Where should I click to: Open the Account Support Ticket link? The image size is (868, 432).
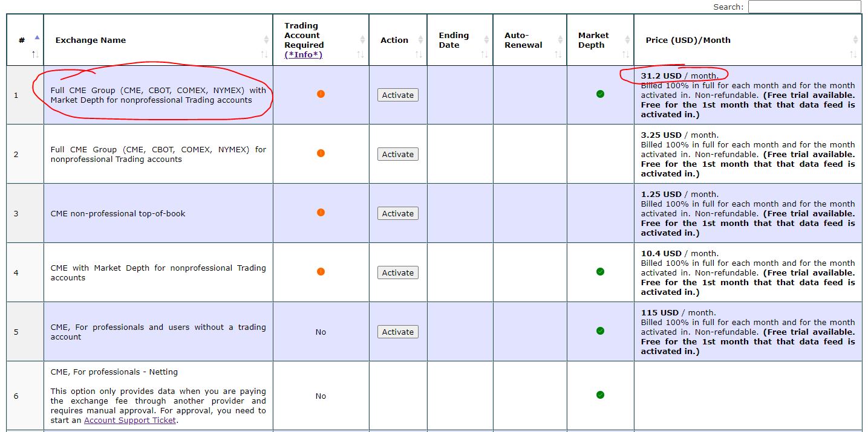click(x=130, y=420)
